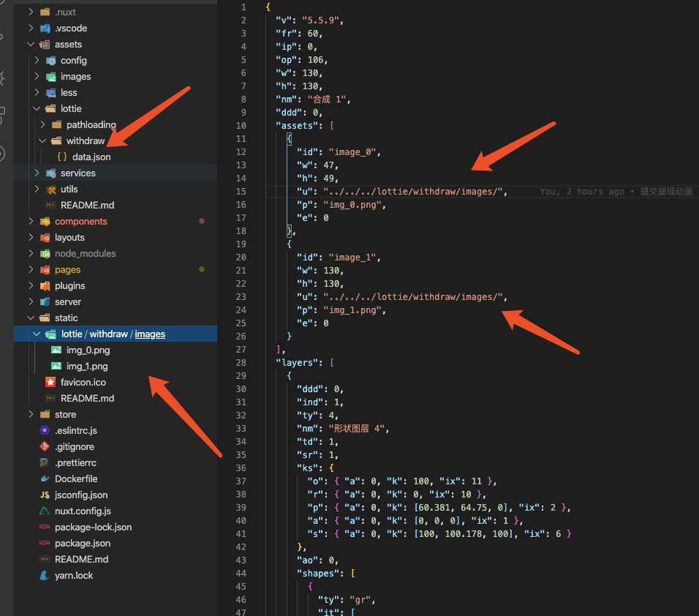Click the .eslintrc.js ESLint icon

coord(45,430)
